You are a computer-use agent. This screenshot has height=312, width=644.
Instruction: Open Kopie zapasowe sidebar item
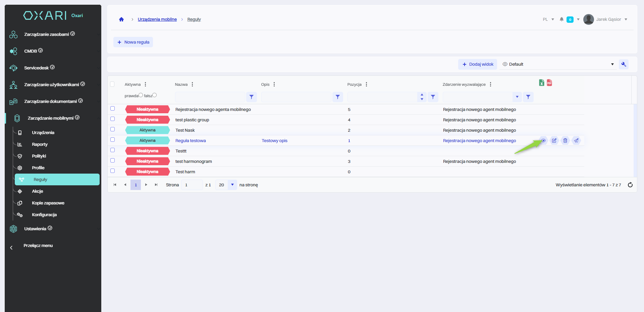point(48,203)
